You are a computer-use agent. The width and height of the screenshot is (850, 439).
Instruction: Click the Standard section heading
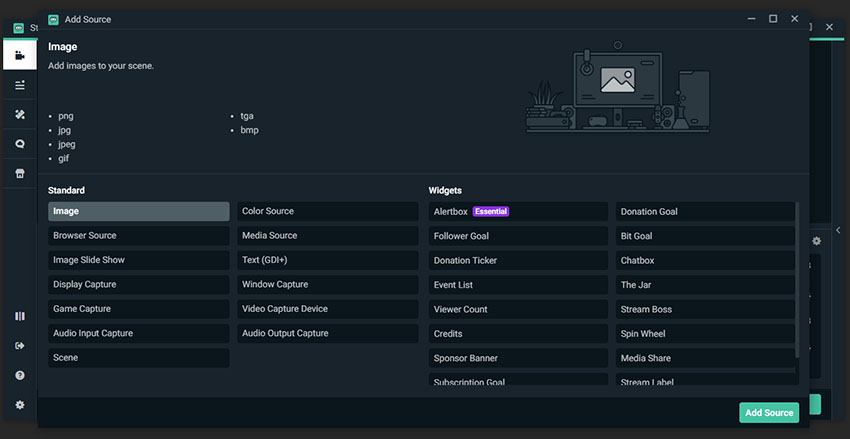(66, 190)
